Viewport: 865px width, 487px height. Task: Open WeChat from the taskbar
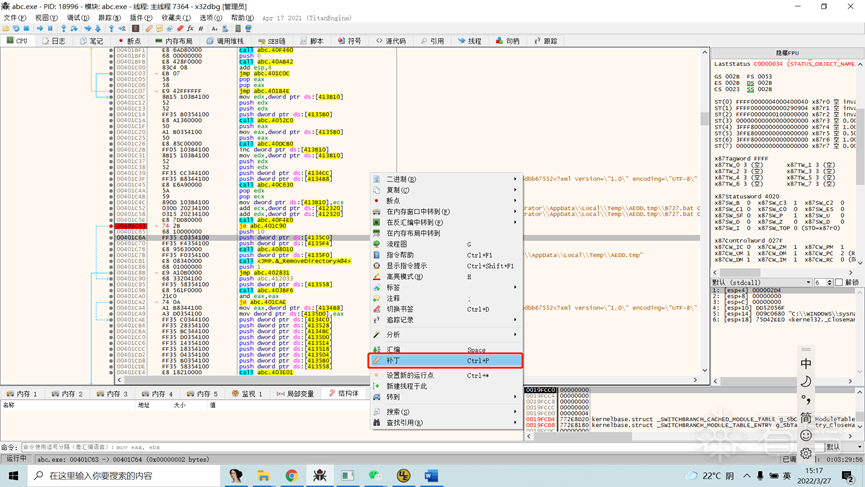(376, 475)
